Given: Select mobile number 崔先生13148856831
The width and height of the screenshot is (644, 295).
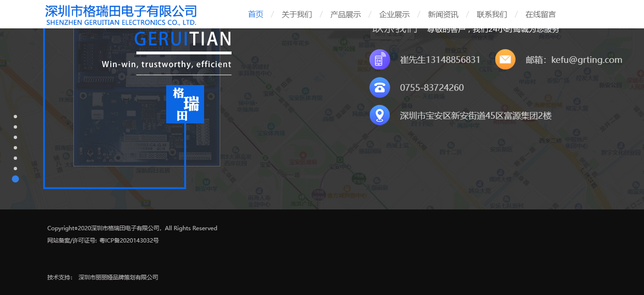Looking at the screenshot, I should pos(440,60).
